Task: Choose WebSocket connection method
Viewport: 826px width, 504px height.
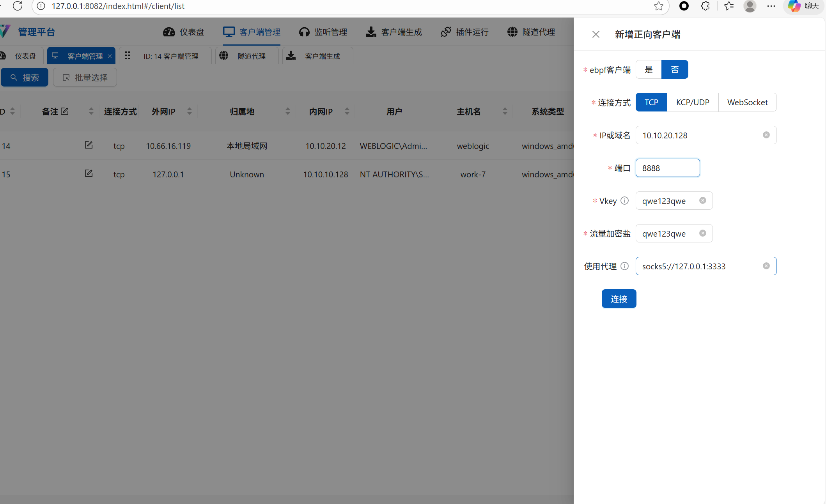Action: pos(747,102)
